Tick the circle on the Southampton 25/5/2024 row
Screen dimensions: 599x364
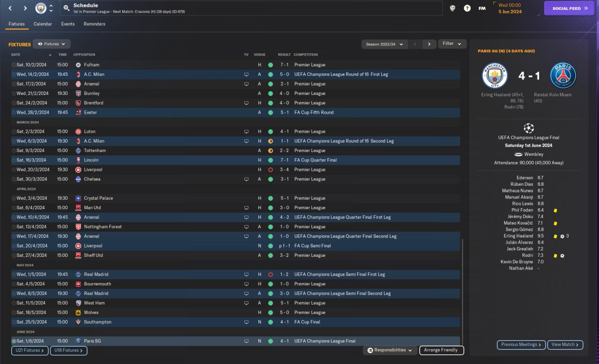pos(14,322)
